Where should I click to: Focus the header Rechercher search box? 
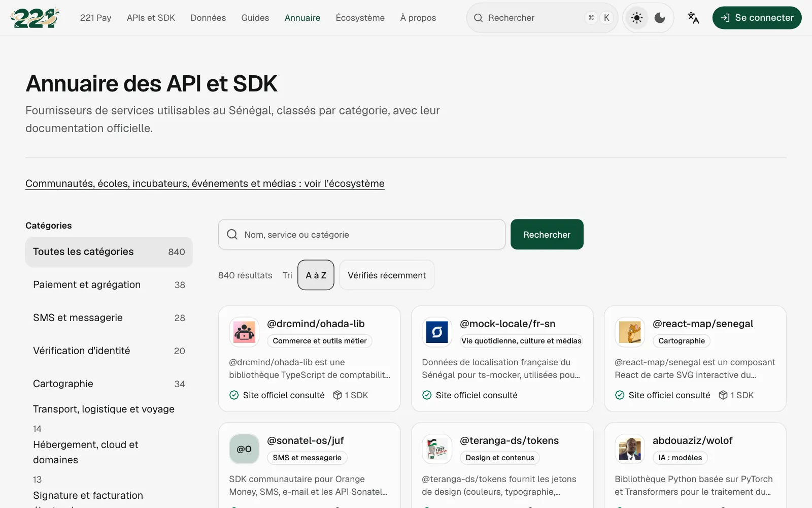pyautogui.click(x=542, y=18)
